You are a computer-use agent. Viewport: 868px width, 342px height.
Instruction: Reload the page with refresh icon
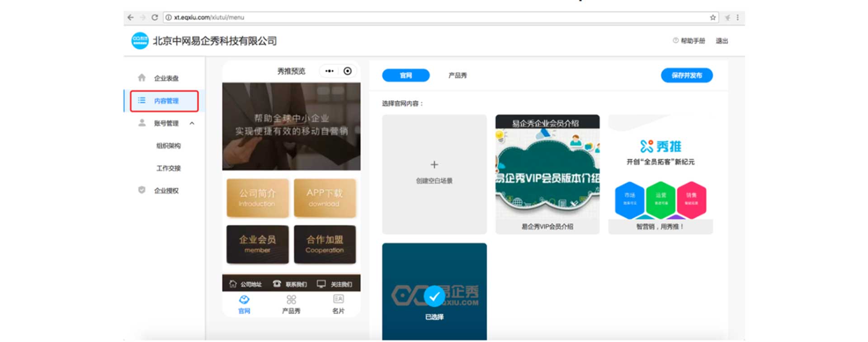tap(155, 18)
